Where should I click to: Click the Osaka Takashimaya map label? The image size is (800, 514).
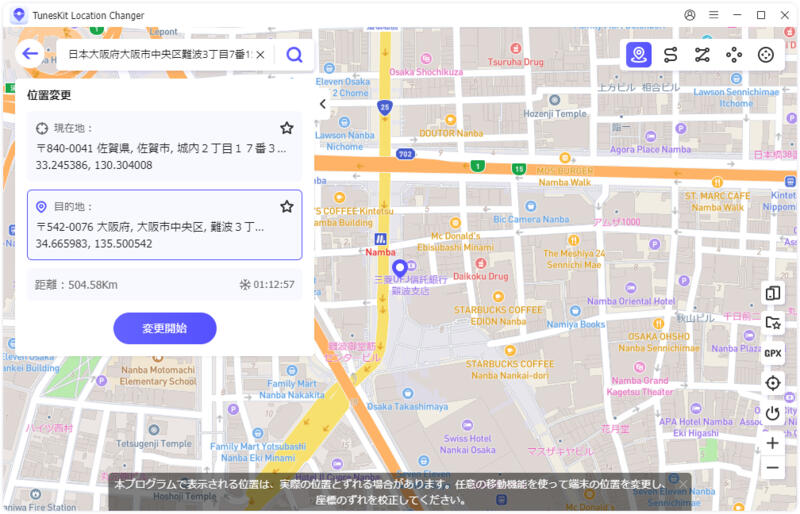tap(407, 406)
